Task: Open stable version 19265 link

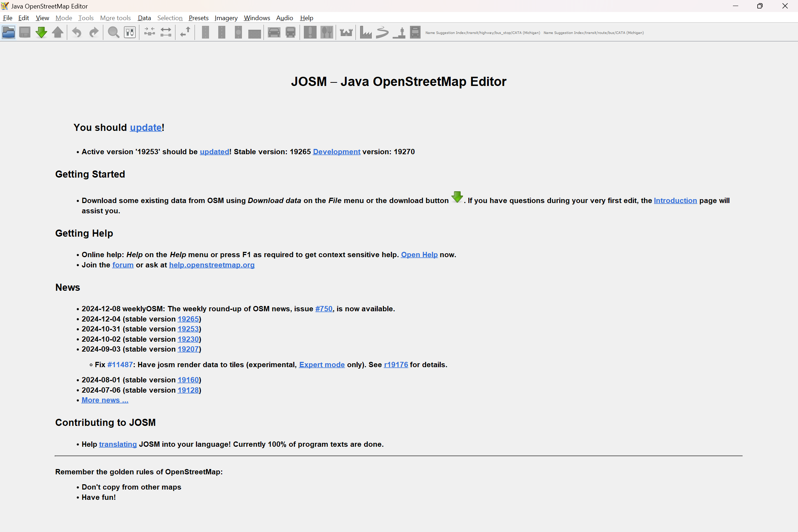Action: coord(188,319)
